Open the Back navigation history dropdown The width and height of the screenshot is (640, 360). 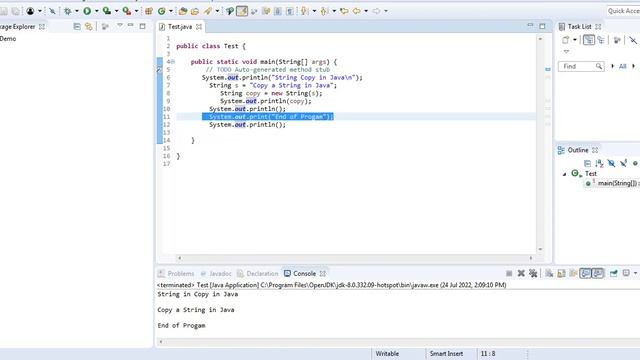[x=366, y=11]
